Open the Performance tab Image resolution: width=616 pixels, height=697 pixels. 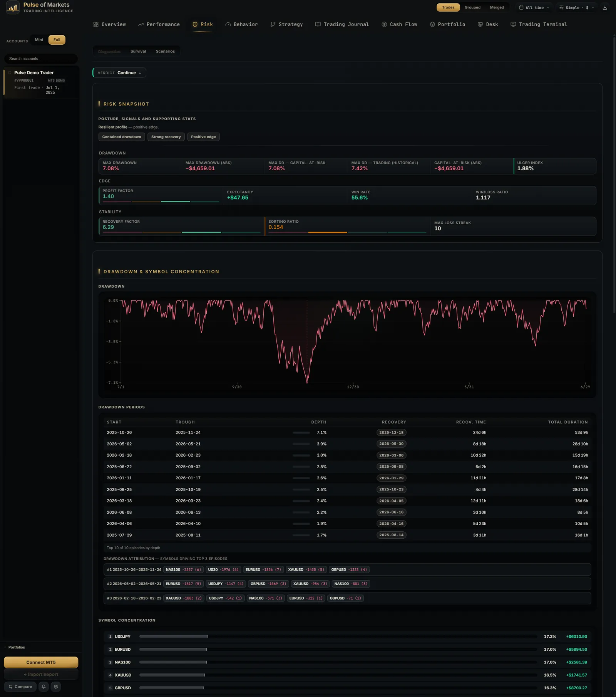tap(159, 24)
